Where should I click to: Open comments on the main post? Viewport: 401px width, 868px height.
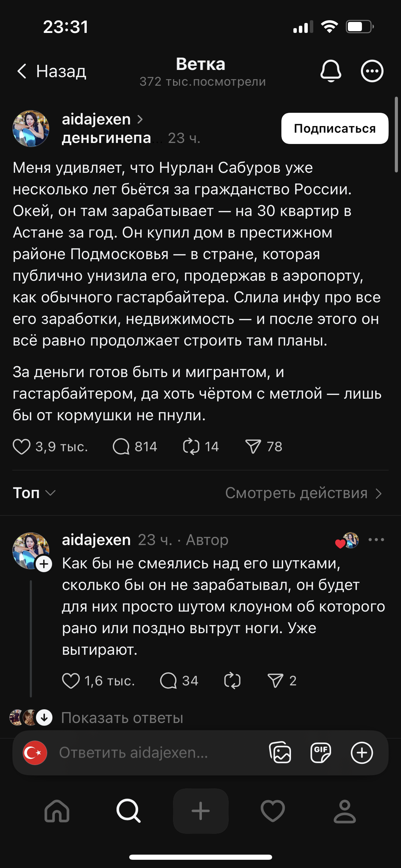click(x=121, y=447)
